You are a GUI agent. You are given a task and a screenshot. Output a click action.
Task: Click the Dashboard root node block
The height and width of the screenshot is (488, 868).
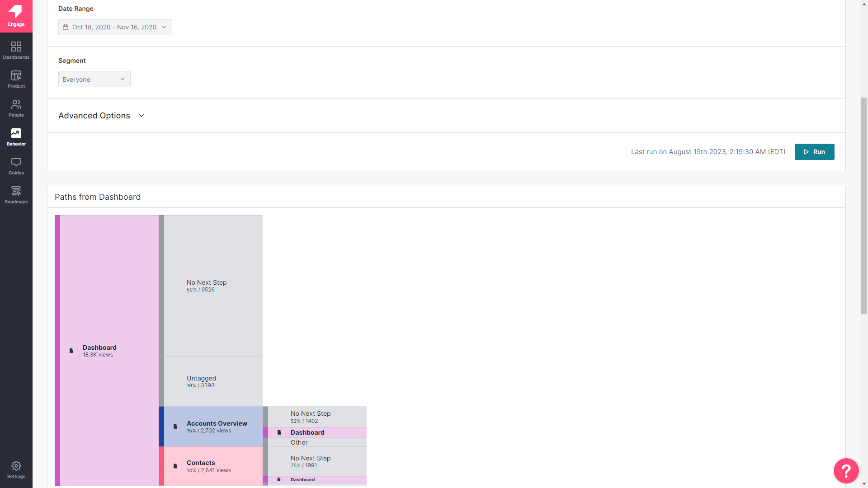tap(109, 350)
